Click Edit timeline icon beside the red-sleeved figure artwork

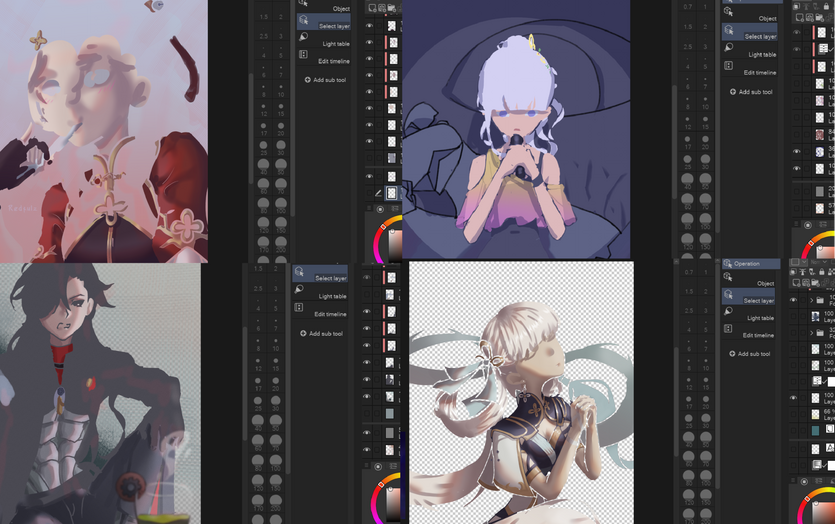point(303,55)
